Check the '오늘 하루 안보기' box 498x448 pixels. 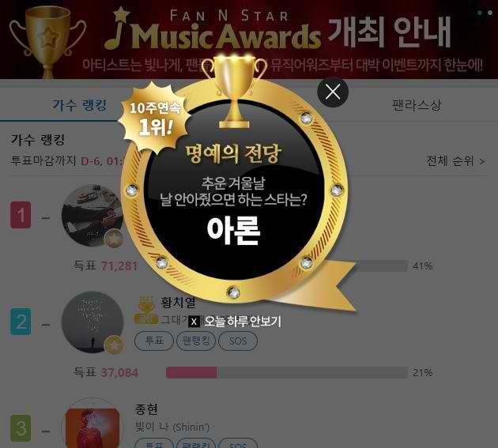point(194,322)
